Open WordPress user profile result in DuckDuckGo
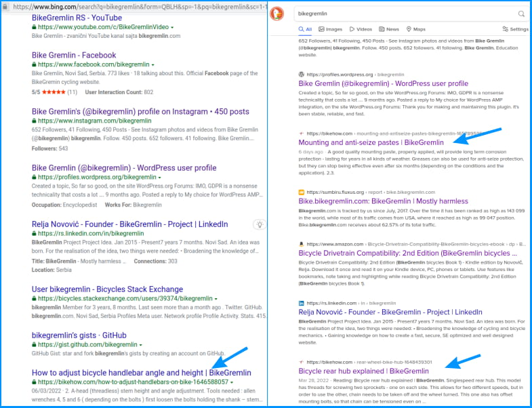Screen dimensions: 532x408 (384, 83)
